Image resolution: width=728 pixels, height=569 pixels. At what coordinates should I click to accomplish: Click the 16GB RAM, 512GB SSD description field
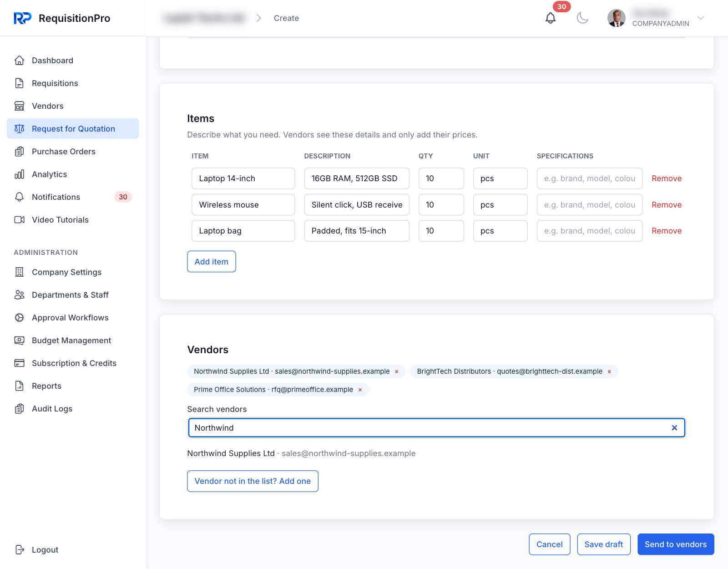coord(357,178)
